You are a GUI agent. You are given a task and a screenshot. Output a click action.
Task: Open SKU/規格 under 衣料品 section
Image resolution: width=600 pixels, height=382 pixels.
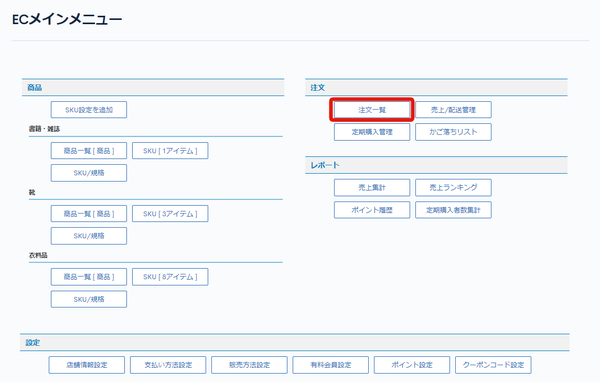(89, 299)
